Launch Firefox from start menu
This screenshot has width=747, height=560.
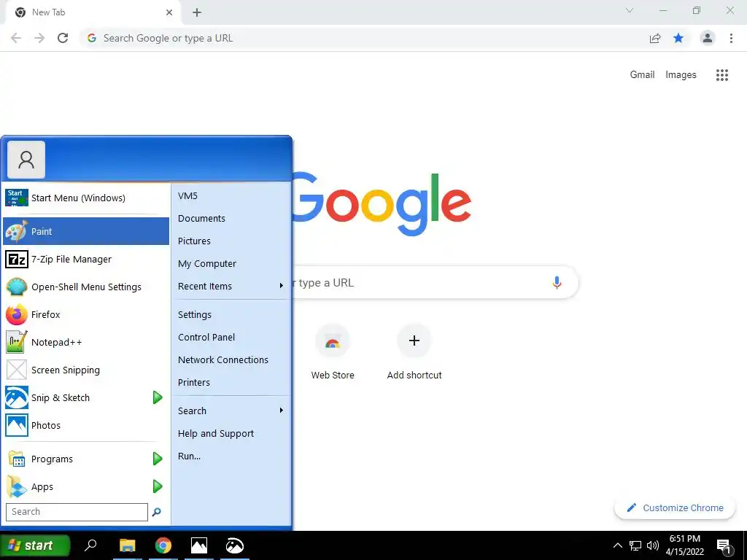pos(86,314)
